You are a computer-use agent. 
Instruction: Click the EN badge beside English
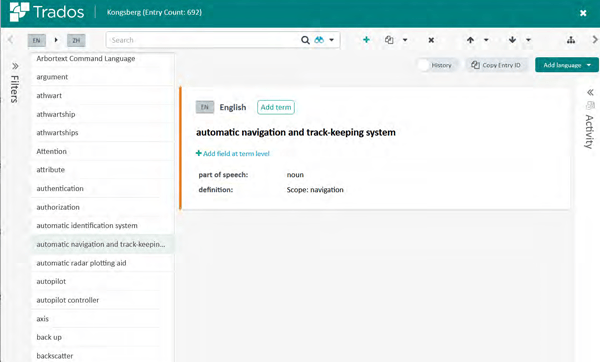tap(205, 108)
